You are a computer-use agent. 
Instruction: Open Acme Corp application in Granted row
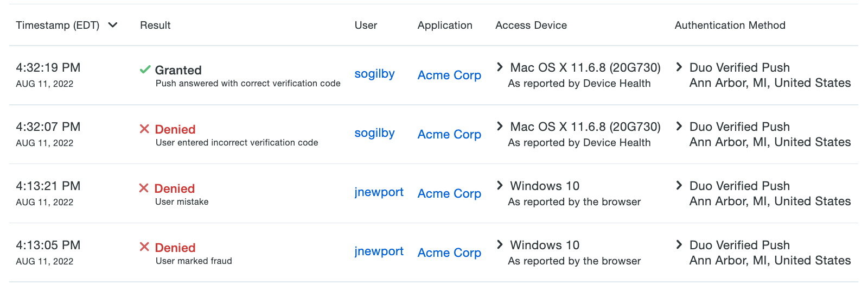point(449,75)
